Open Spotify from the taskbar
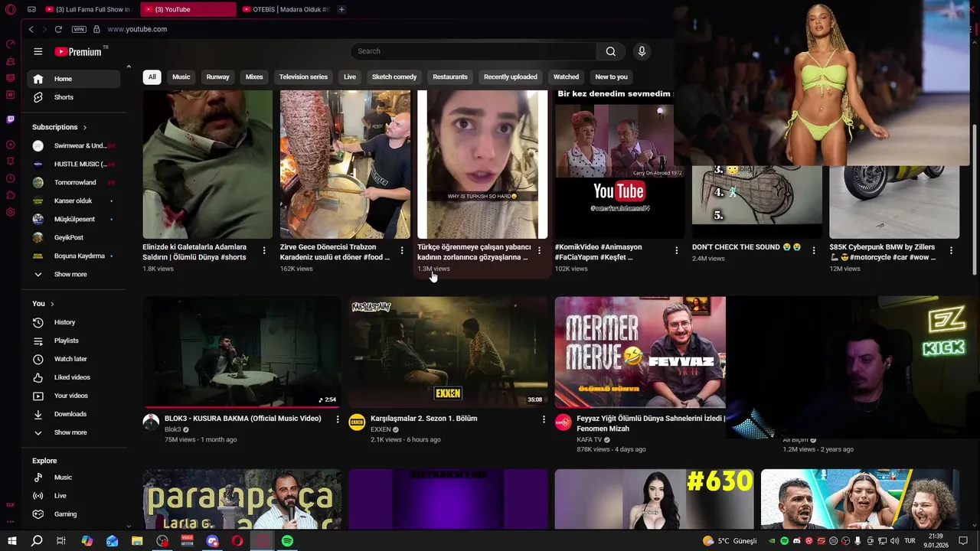The width and height of the screenshot is (980, 551). (287, 541)
